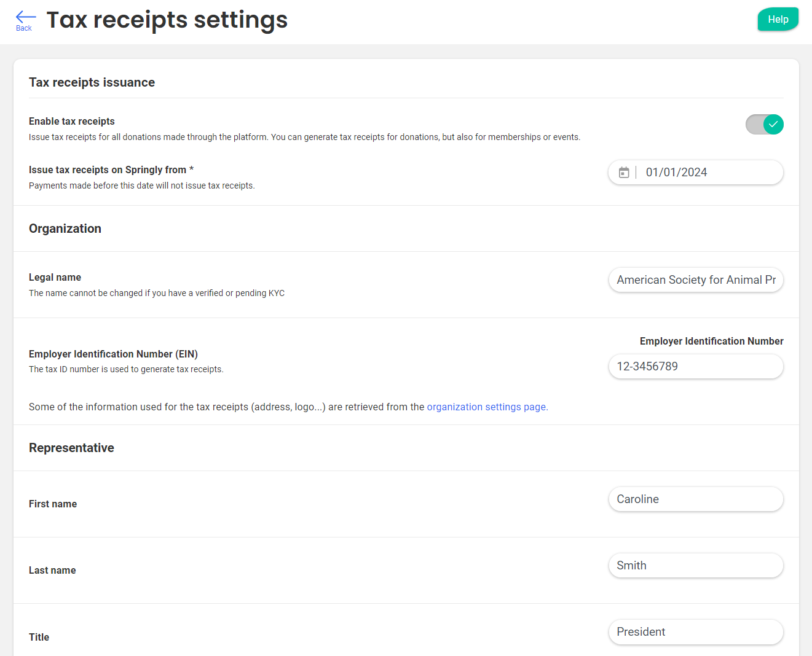Open the organization settings page link
Image resolution: width=812 pixels, height=656 pixels.
[487, 407]
